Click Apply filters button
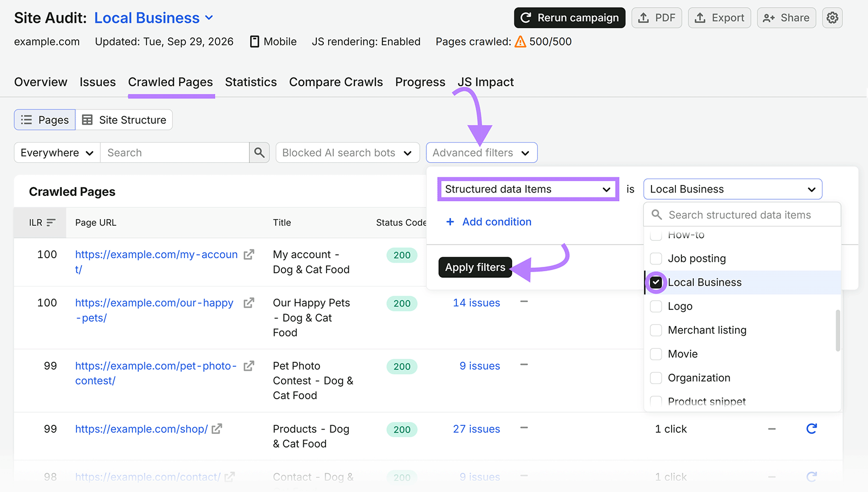Viewport: 868px width, 492px height. pos(475,267)
